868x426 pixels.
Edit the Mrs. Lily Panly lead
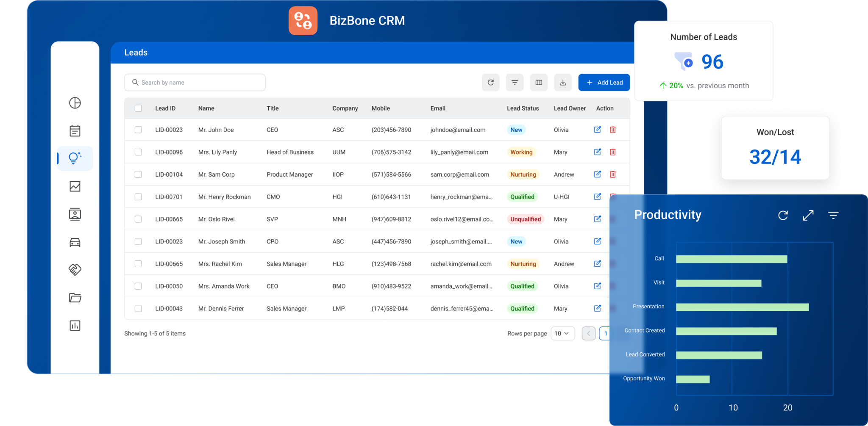point(598,152)
